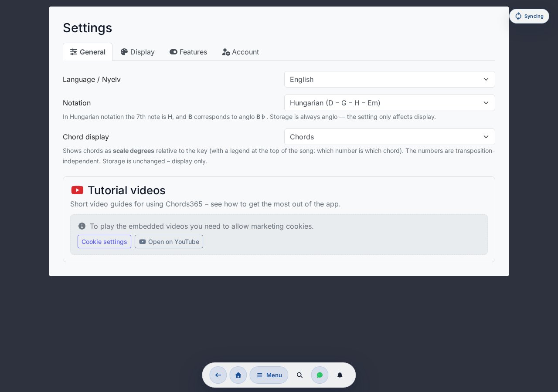Viewport: 558px width, 392px height.
Task: Open the Chord display dropdown
Action: coord(390,137)
